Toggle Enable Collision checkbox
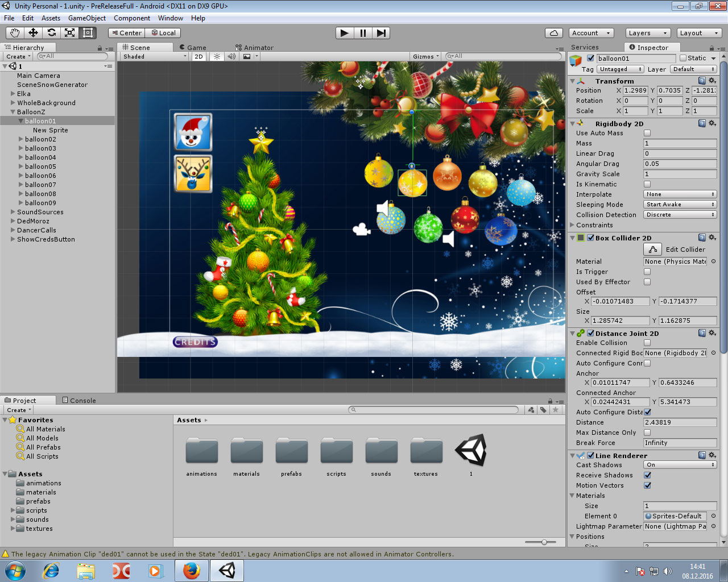 point(647,343)
